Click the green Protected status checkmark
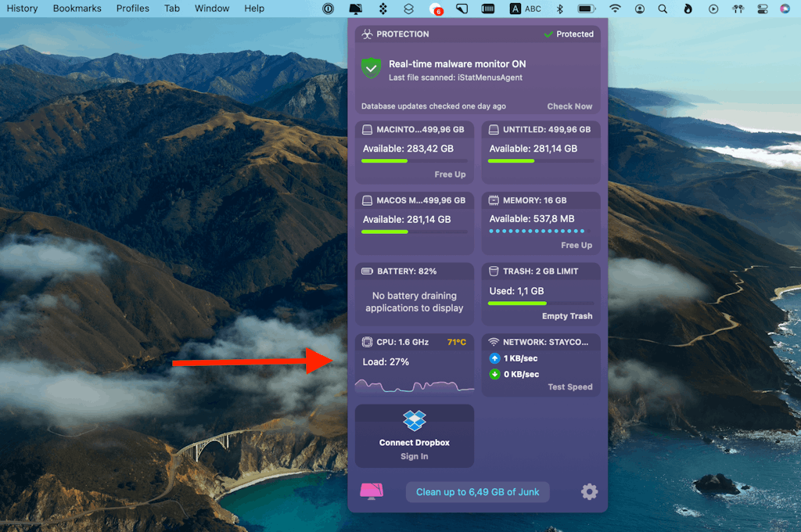 (548, 34)
